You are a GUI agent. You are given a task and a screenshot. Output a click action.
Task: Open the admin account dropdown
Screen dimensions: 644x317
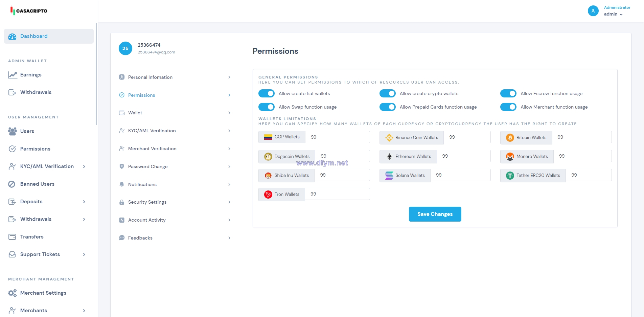(613, 14)
